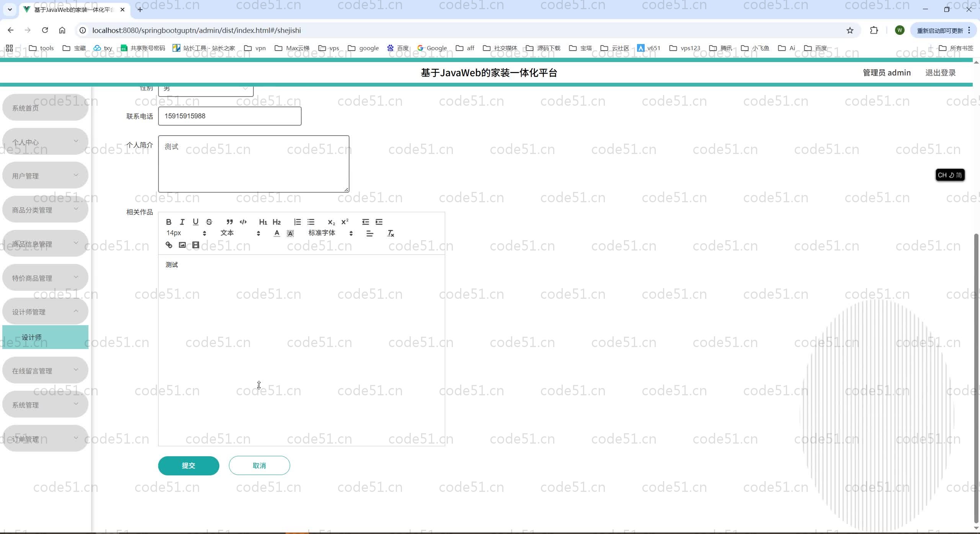
Task: Select the 设计师 submenu item
Action: coord(45,337)
